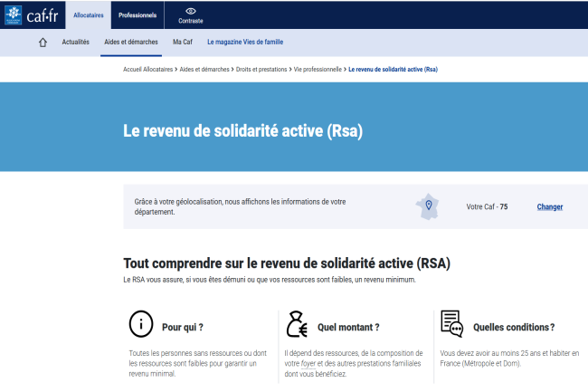This screenshot has height=392, width=588.
Task: Click the home icon in navigation bar
Action: click(43, 42)
